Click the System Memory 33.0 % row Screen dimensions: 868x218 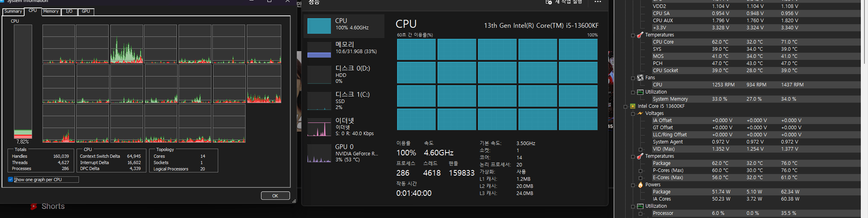pos(756,99)
